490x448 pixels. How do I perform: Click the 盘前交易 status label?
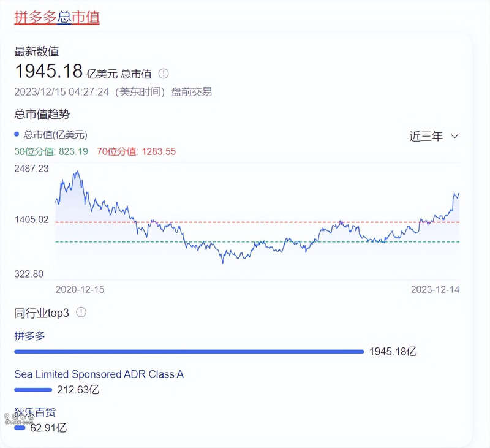192,92
